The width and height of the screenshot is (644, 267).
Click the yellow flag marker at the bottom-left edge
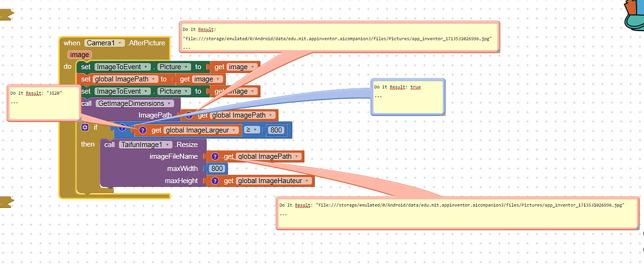6,201
